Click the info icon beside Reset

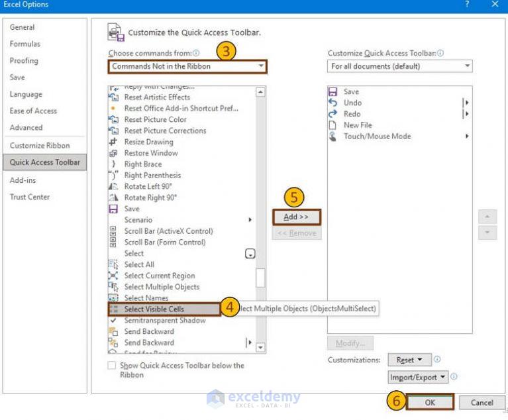pos(437,359)
